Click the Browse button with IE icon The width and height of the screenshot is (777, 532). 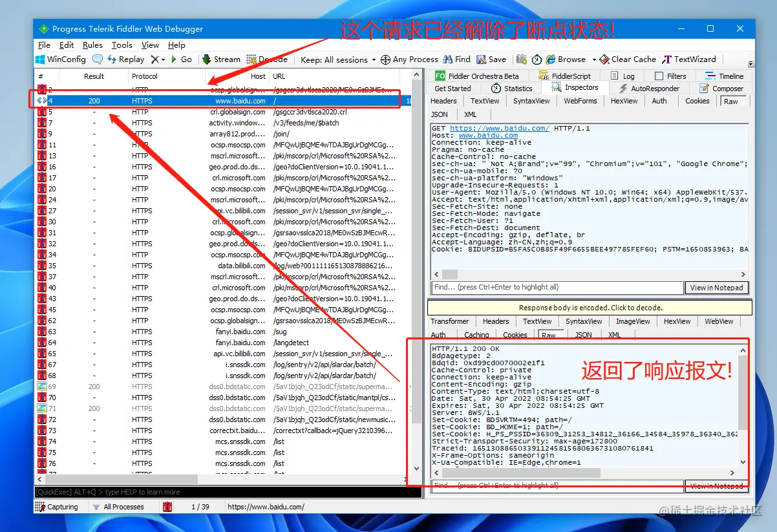click(566, 59)
